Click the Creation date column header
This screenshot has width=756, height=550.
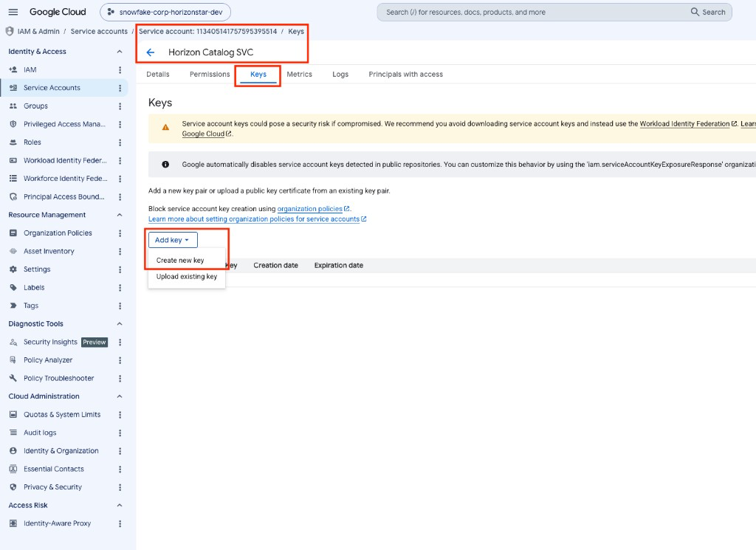pyautogui.click(x=276, y=266)
